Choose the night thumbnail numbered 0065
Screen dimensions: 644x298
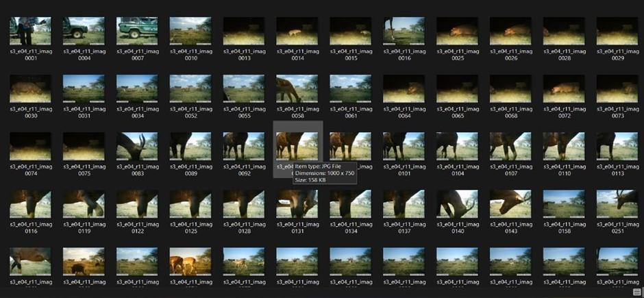click(458, 88)
